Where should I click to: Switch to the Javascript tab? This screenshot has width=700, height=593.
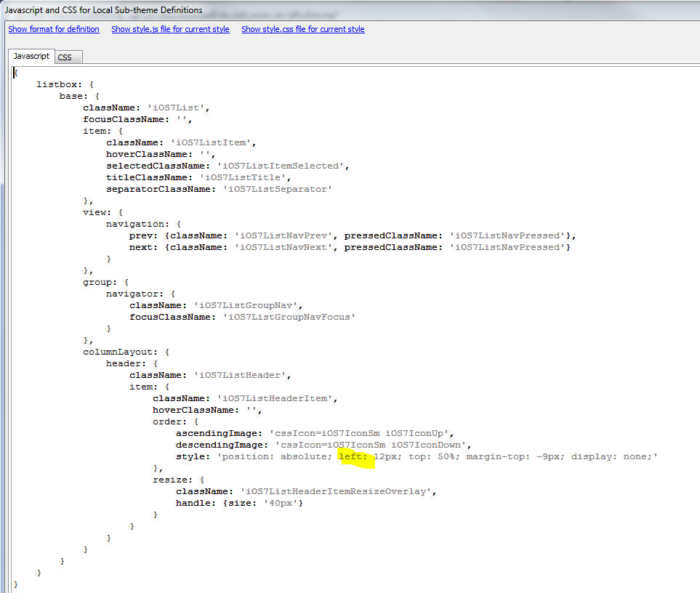tap(31, 56)
